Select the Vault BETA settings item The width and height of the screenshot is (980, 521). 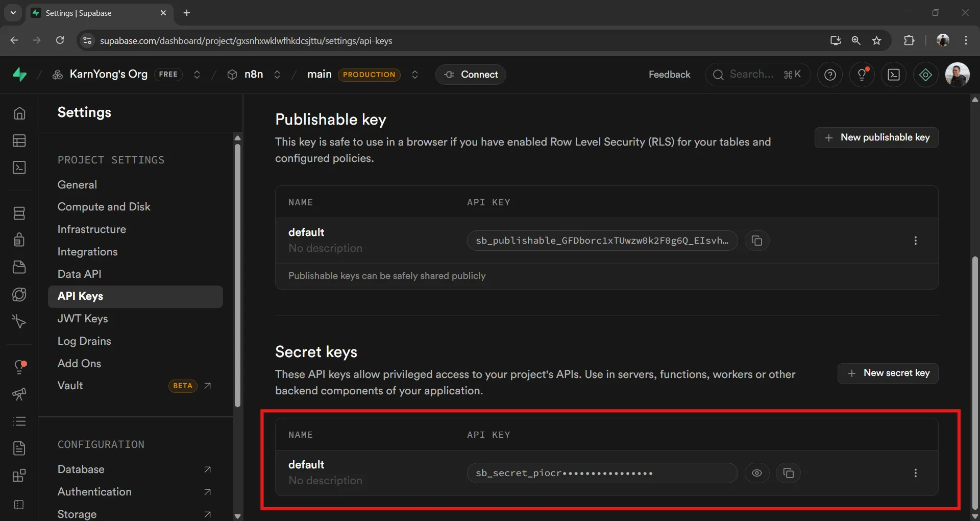click(70, 386)
